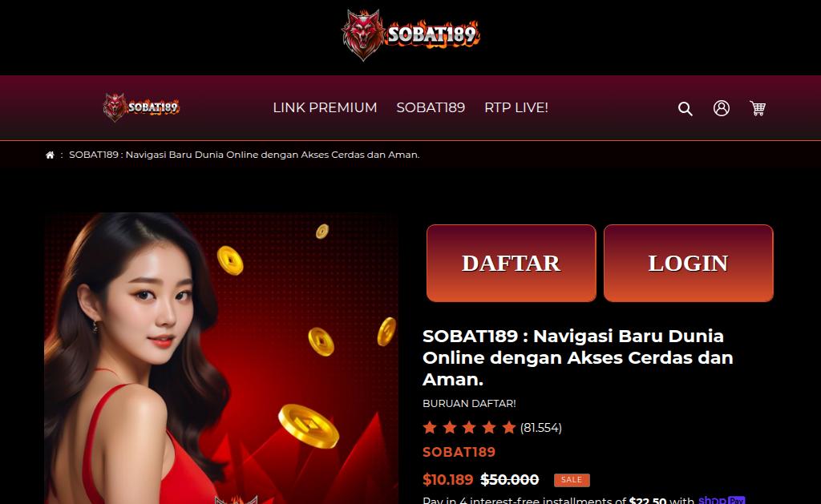Open the review count (81.554)
Screen dimensions: 821x504
click(541, 428)
